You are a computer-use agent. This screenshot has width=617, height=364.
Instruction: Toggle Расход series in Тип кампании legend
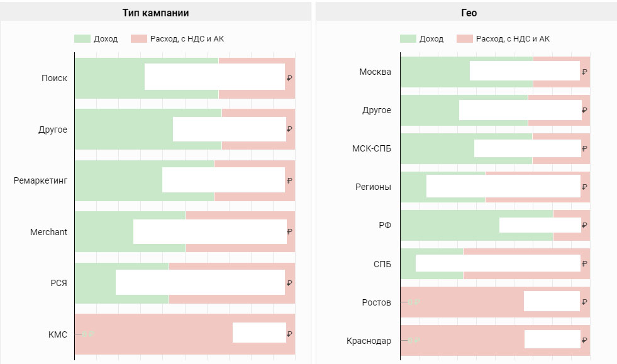click(x=178, y=39)
